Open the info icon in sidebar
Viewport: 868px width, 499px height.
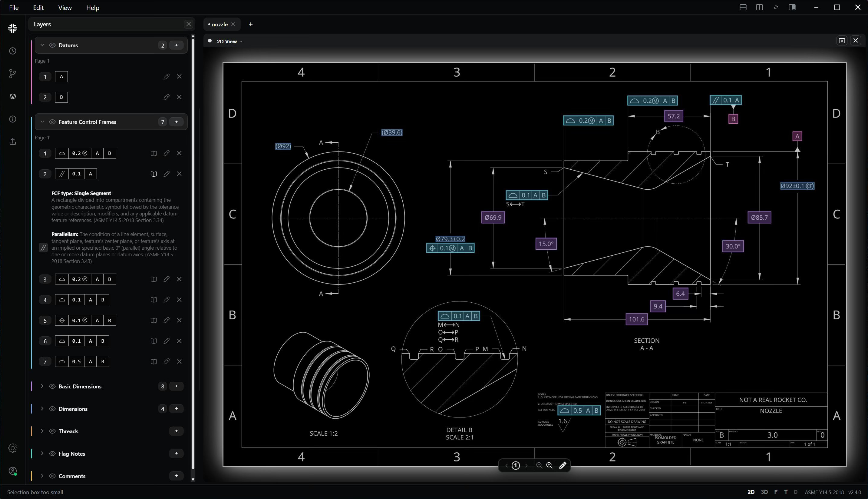coord(13,119)
